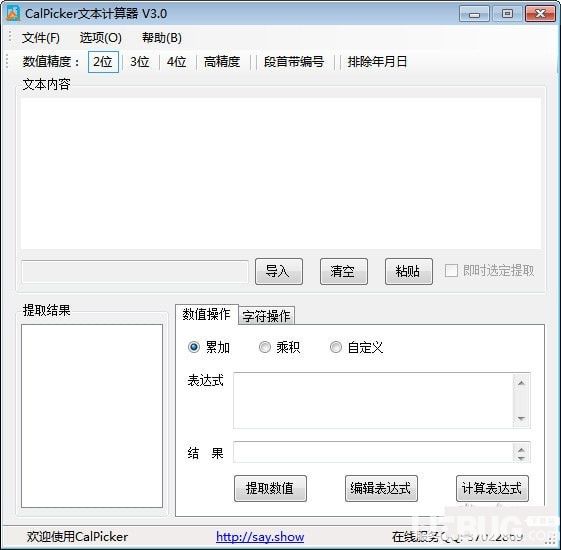Click inside the 表达式 text box
This screenshot has height=550, width=561.
(x=373, y=400)
